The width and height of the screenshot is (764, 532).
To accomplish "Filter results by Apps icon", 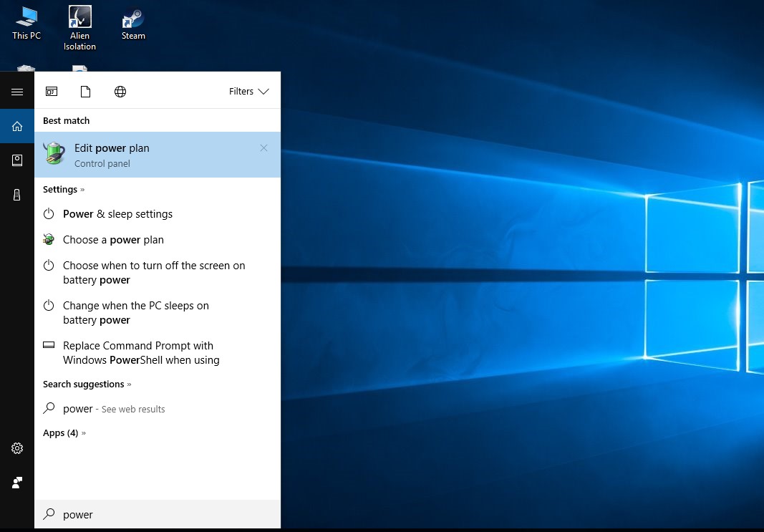I will click(x=52, y=91).
